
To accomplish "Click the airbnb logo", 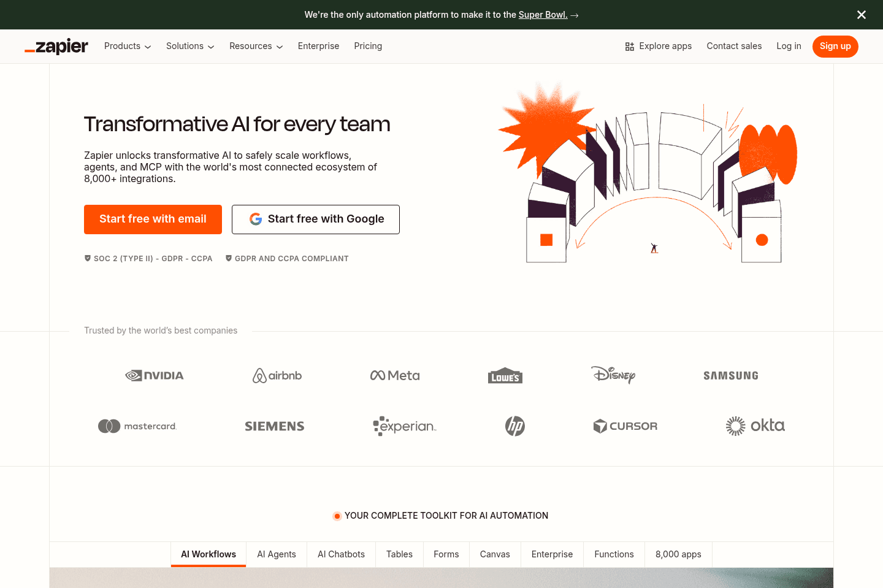I will pos(277,375).
